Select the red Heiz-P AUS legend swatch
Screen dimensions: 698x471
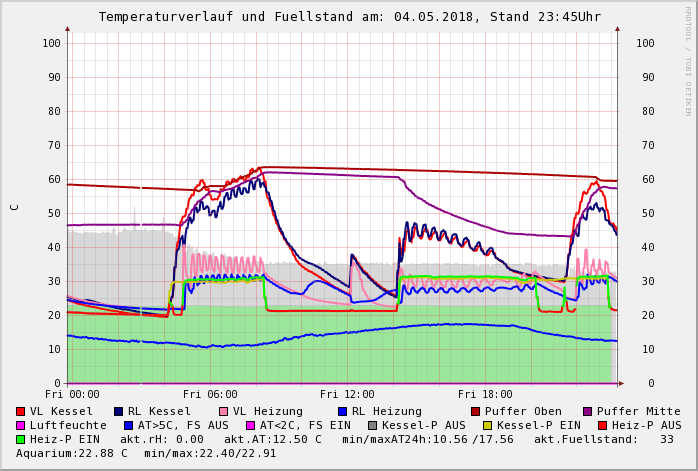[x=602, y=425]
